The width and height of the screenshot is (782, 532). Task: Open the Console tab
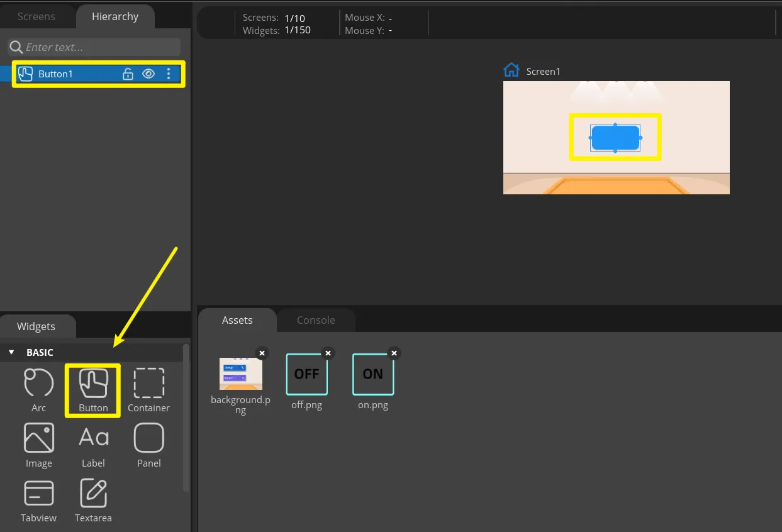pos(316,320)
